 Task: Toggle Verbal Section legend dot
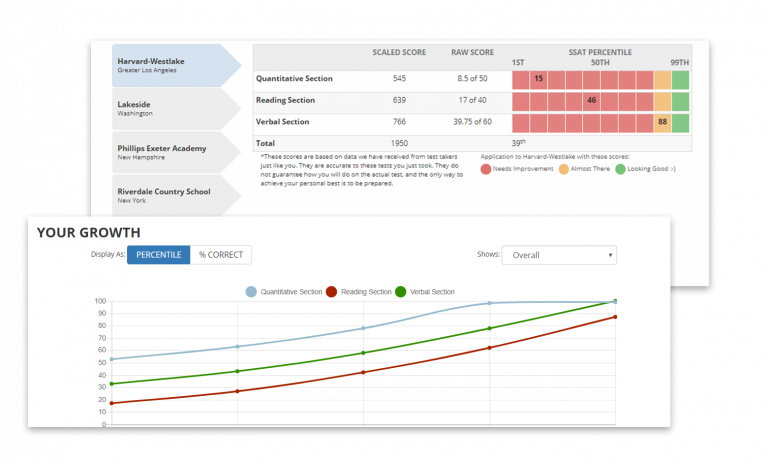(x=402, y=292)
